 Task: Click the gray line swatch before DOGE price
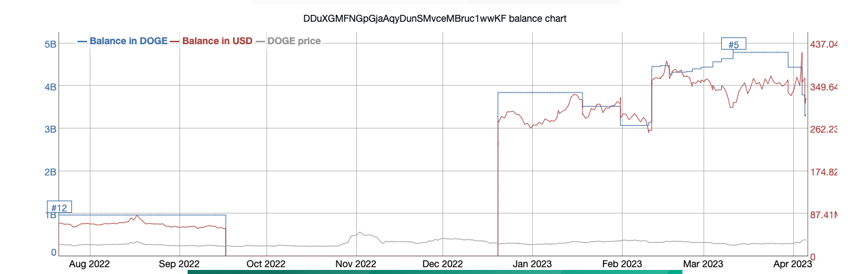(260, 41)
